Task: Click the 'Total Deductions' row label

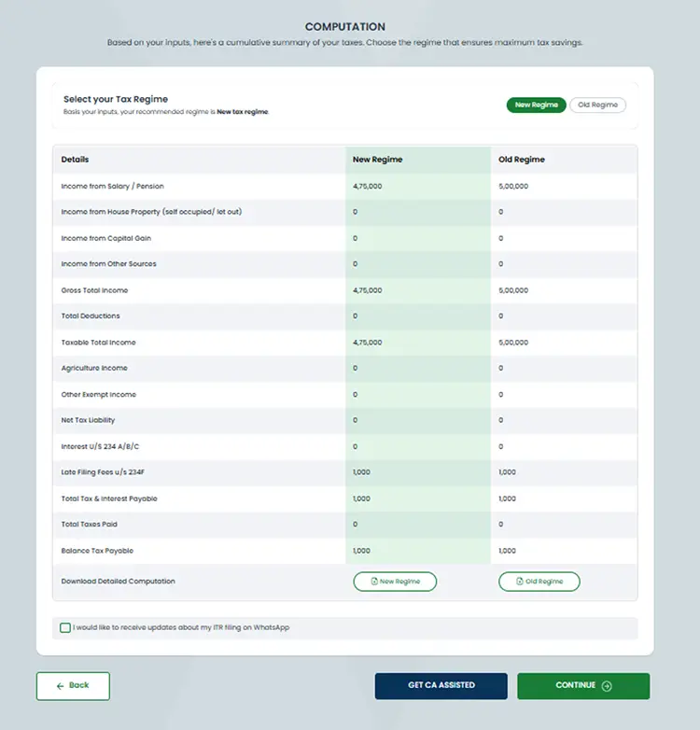Action: [x=91, y=316]
